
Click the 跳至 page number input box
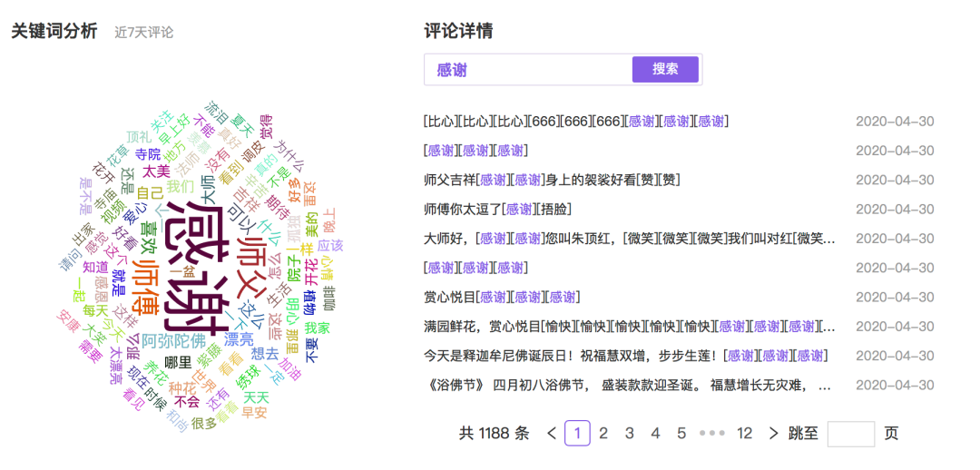pos(850,434)
